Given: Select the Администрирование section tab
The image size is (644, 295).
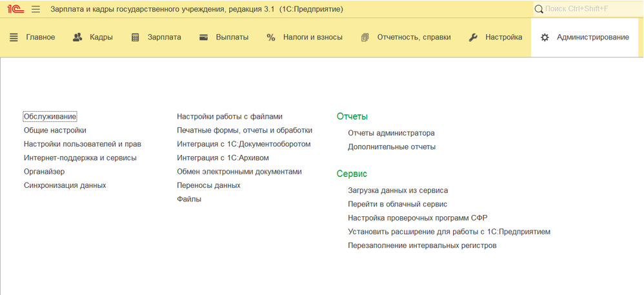Looking at the screenshot, I should [585, 37].
